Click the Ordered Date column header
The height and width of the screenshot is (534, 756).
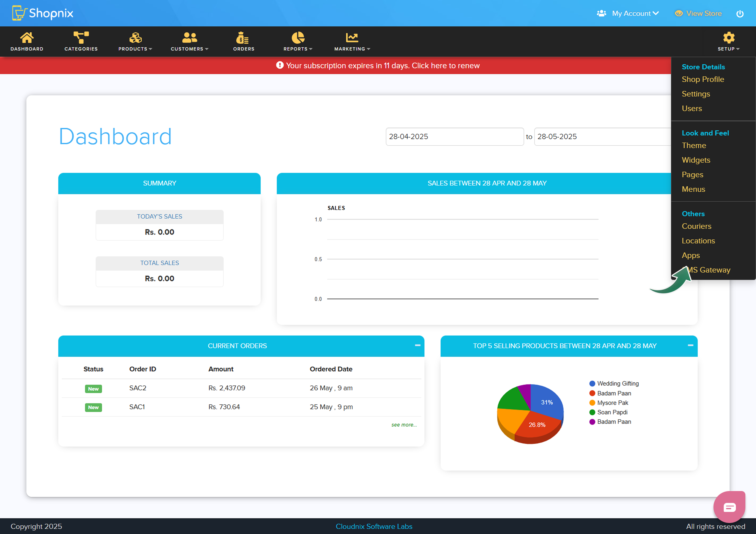(331, 369)
